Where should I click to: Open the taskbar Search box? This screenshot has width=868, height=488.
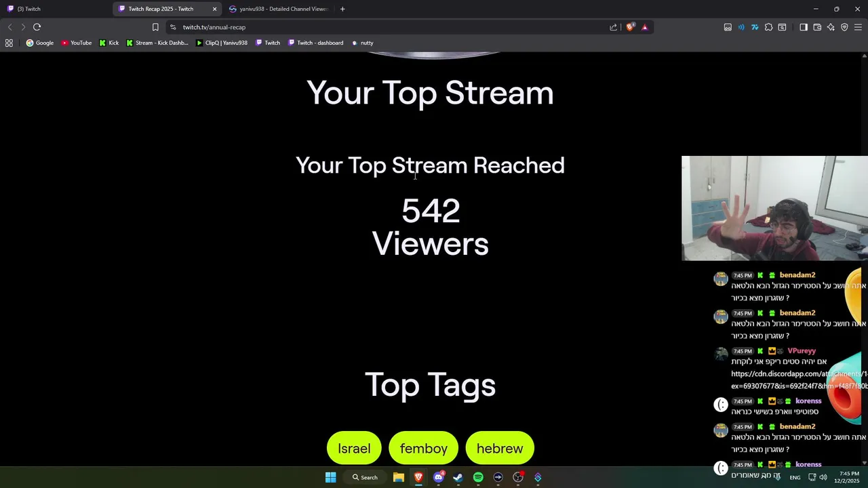(365, 477)
